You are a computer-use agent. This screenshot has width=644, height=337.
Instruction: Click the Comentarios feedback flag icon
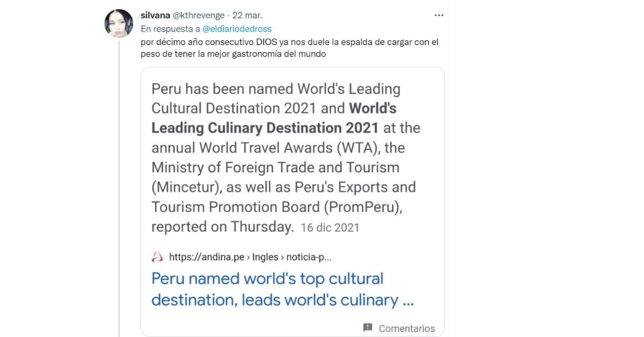pos(368,328)
